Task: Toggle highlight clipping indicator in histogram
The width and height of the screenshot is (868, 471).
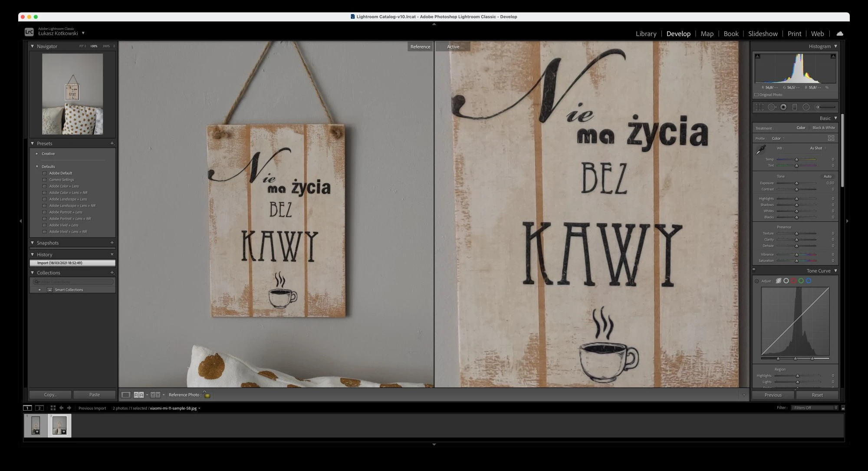Action: (833, 56)
